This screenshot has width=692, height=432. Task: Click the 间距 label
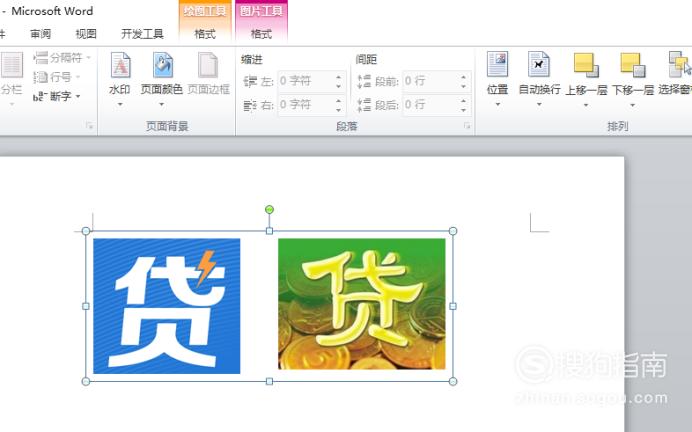point(366,60)
